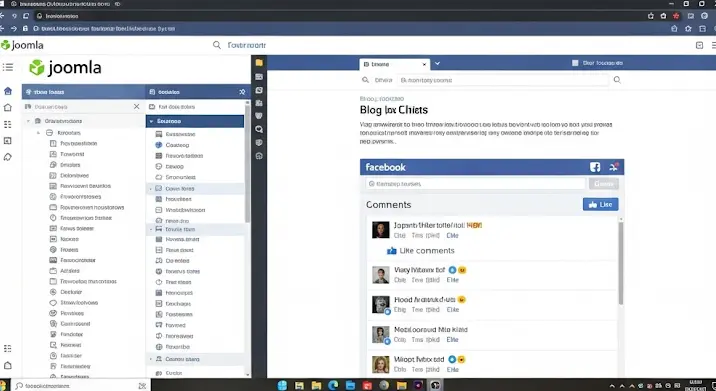Click the grey button beside Facebook input field
Screen dimensions: 716x391
[x=604, y=184]
